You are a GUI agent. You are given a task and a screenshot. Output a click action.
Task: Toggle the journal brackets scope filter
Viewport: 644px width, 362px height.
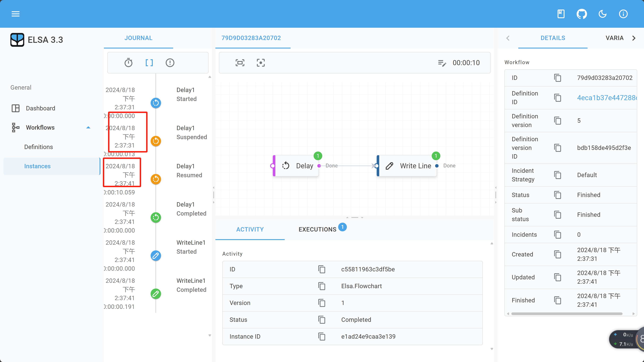[149, 63]
